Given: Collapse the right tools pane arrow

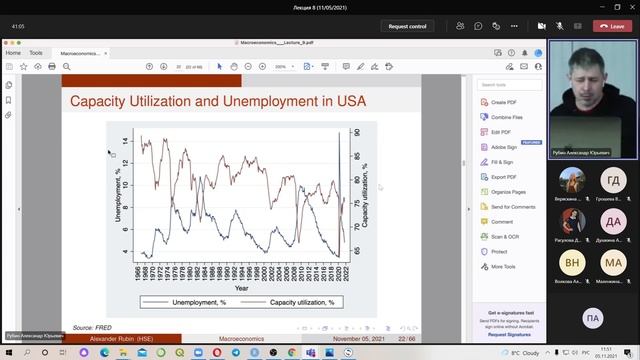Looking at the screenshot, I should coord(468,209).
